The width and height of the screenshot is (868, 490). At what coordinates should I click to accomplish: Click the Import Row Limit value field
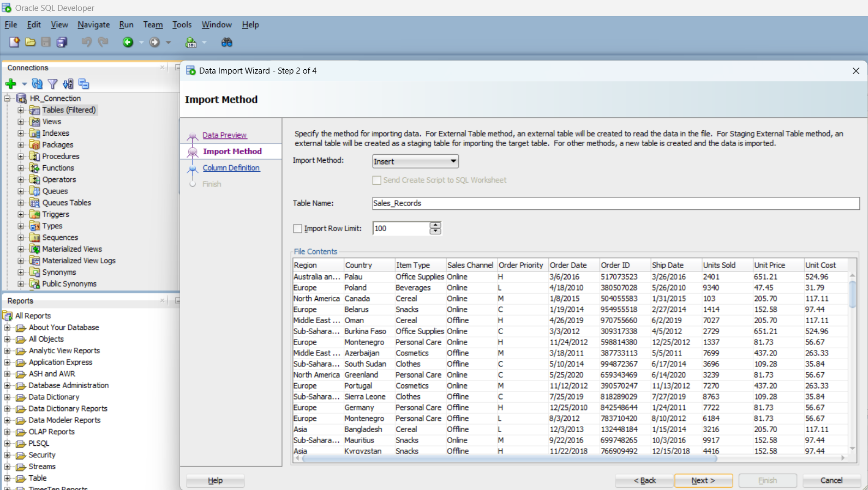(401, 228)
